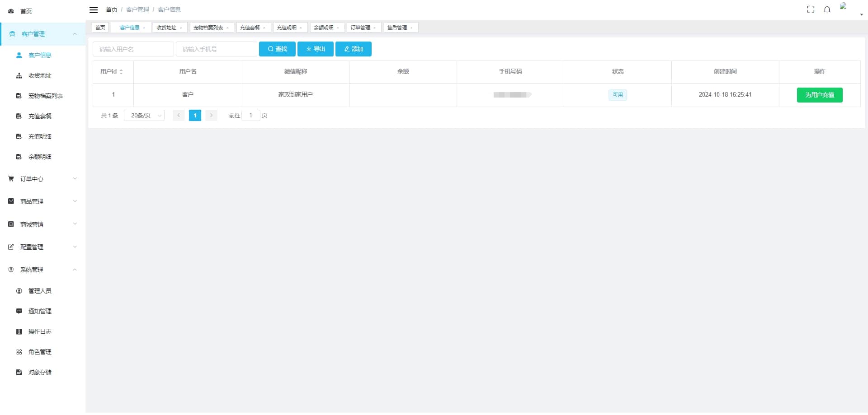This screenshot has width=868, height=415.
Task: Click the message icon beside 通知管理
Action: (x=19, y=311)
